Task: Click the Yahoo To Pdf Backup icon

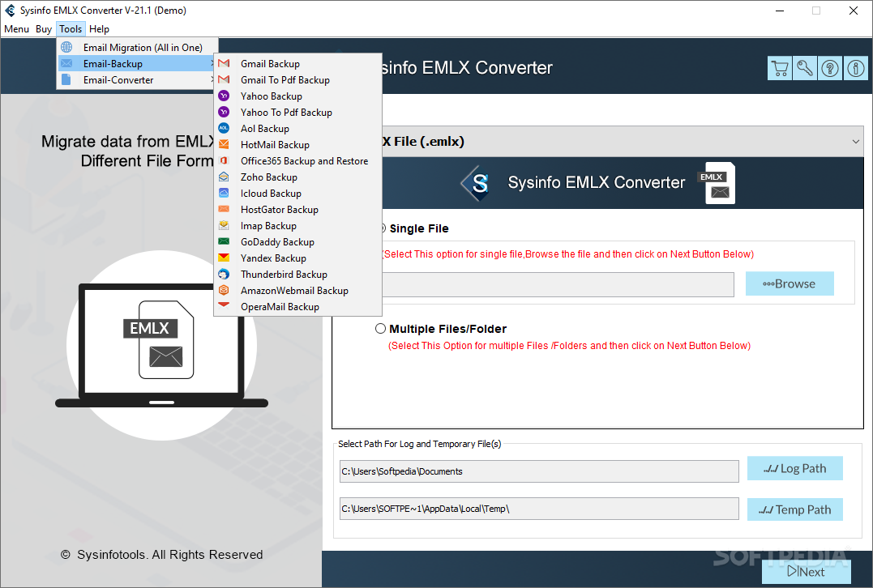Action: 224,112
